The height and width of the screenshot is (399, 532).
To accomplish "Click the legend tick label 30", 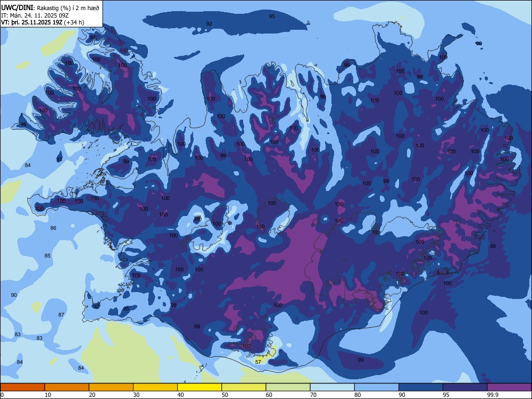I will pos(136,395).
